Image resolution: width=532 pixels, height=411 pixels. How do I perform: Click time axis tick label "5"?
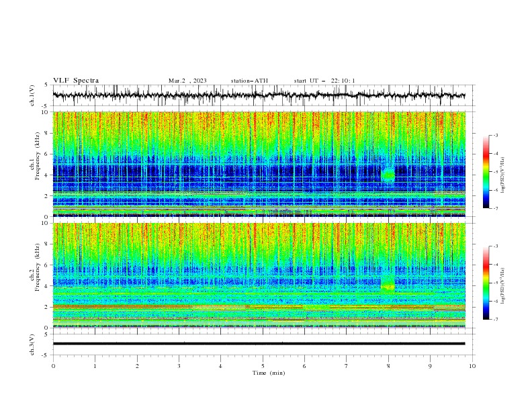click(x=263, y=366)
